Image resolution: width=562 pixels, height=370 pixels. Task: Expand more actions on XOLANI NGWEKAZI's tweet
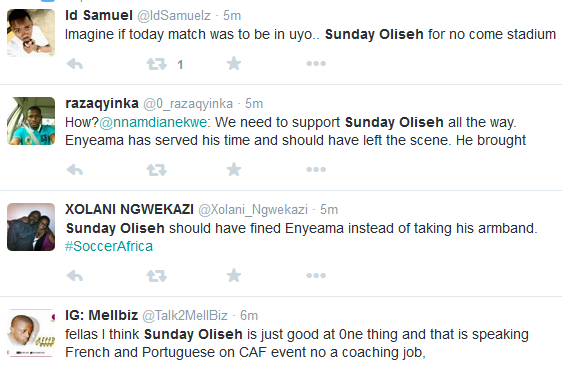tap(316, 276)
